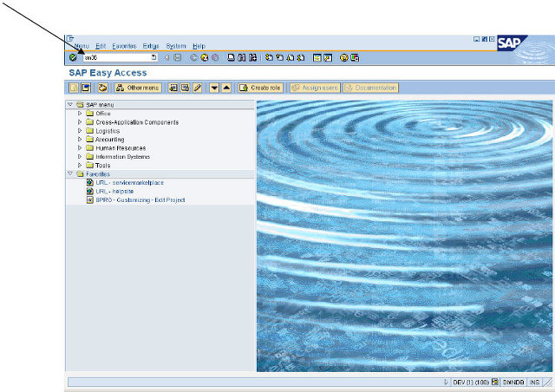The width and height of the screenshot is (555, 392).
Task: Click the yellow Exit icon
Action: point(205,57)
